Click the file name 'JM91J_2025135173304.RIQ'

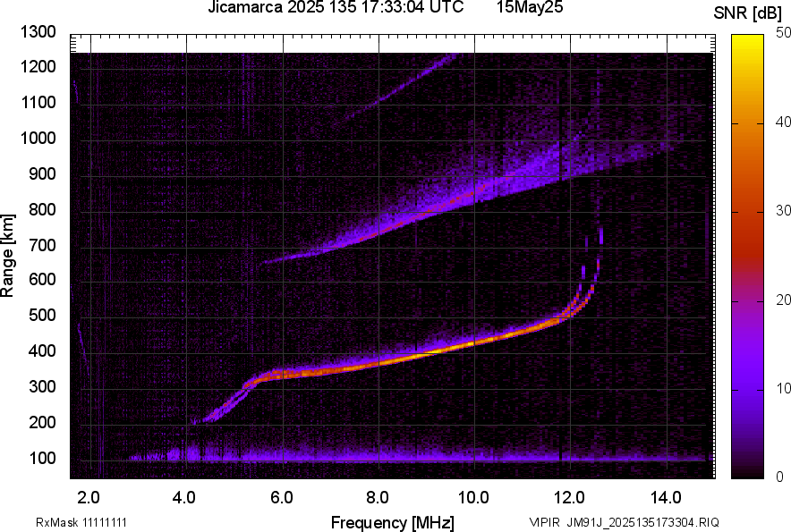642,522
